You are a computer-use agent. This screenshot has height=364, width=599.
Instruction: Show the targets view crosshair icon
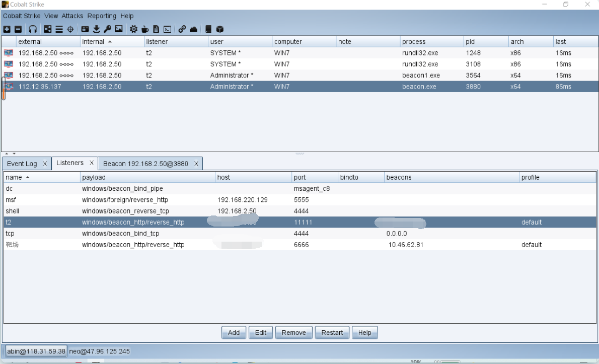tap(70, 29)
